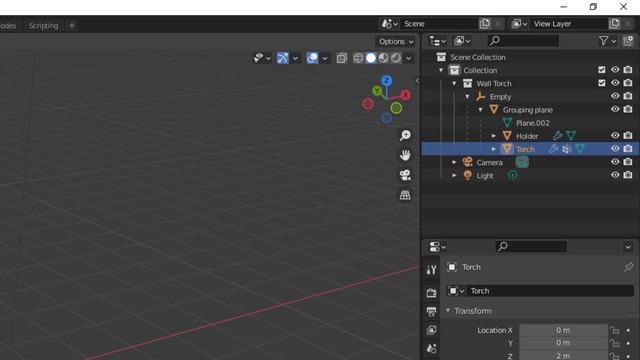
Task: Click the pan view hand icon
Action: [x=405, y=155]
